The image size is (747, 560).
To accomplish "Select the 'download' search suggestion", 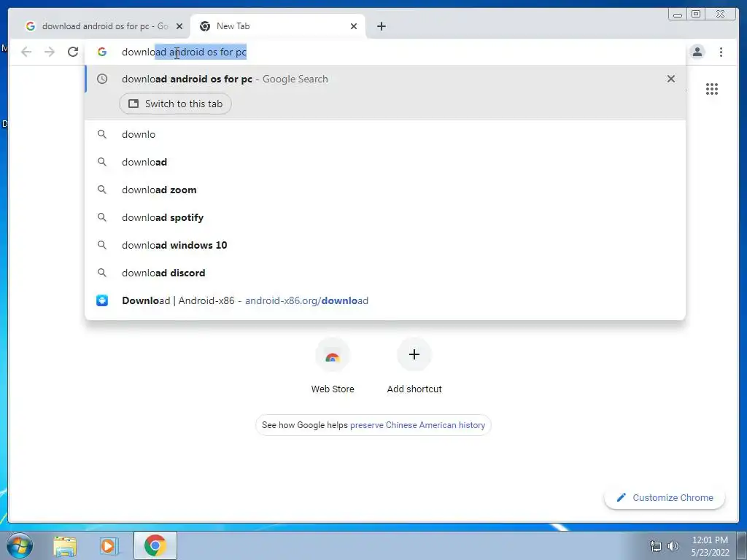I will click(385, 162).
